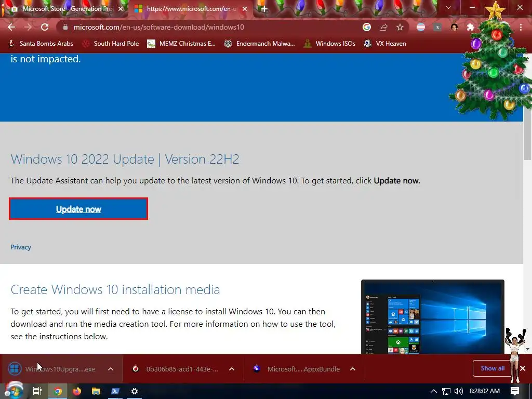Open the volume tray icon

click(459, 391)
